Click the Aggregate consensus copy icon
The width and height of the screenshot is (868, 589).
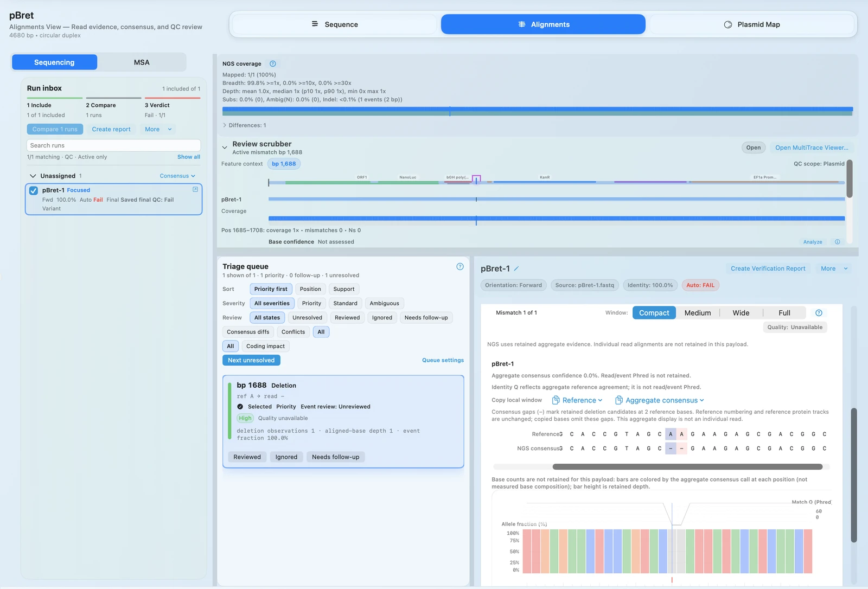click(619, 400)
